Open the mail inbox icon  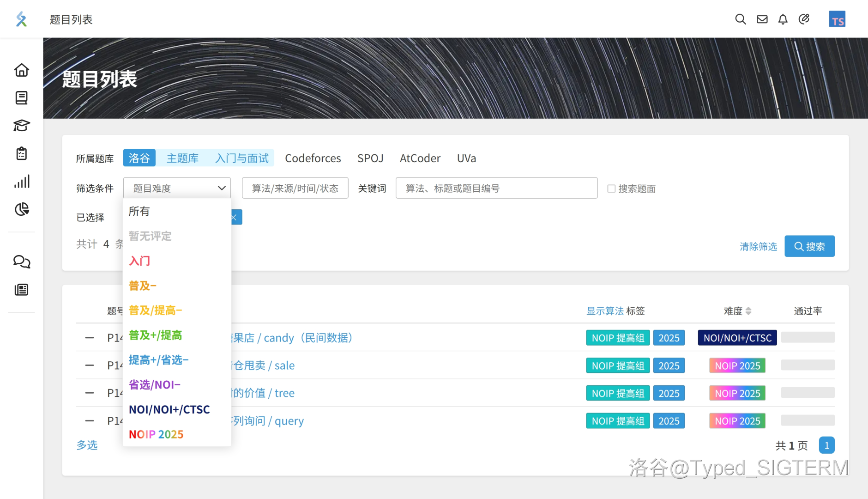pyautogui.click(x=762, y=19)
